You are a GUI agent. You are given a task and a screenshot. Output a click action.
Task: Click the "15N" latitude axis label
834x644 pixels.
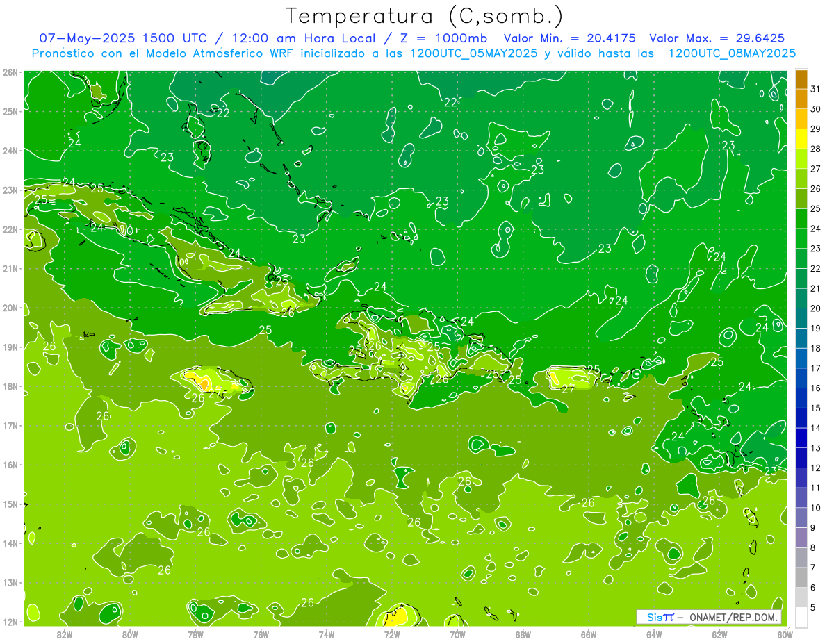coord(10,504)
